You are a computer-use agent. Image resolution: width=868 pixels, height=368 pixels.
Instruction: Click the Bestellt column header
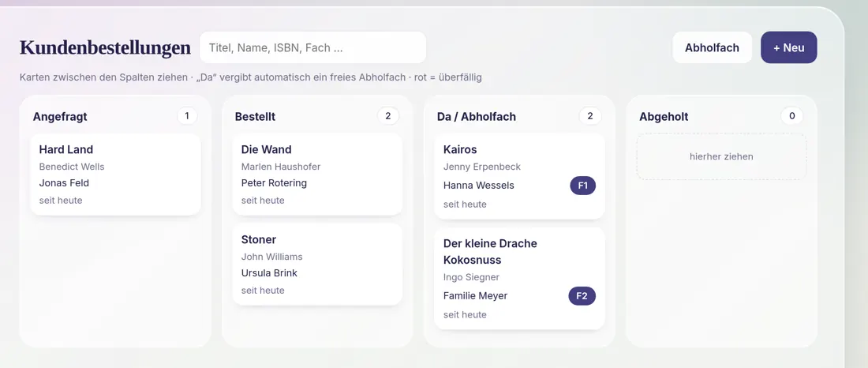click(x=255, y=117)
